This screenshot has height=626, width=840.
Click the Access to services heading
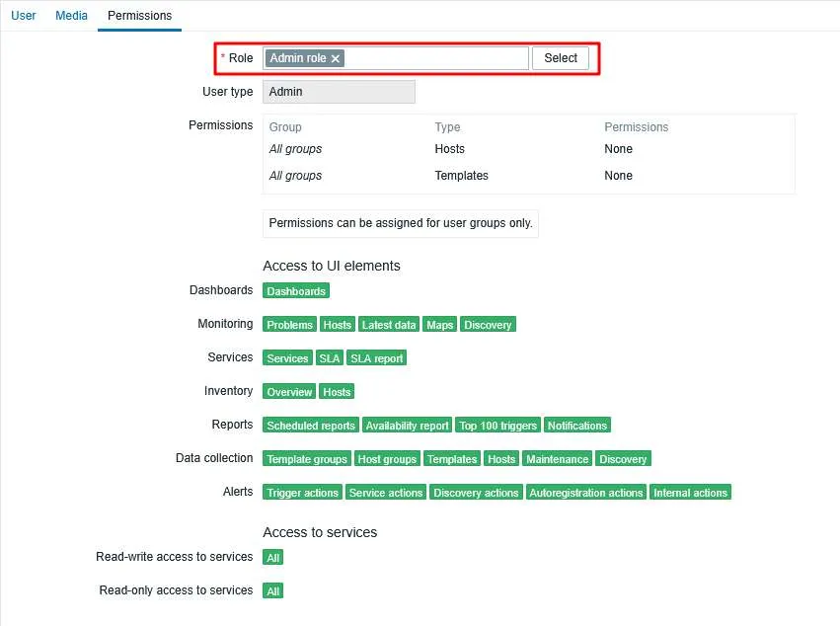tap(320, 532)
